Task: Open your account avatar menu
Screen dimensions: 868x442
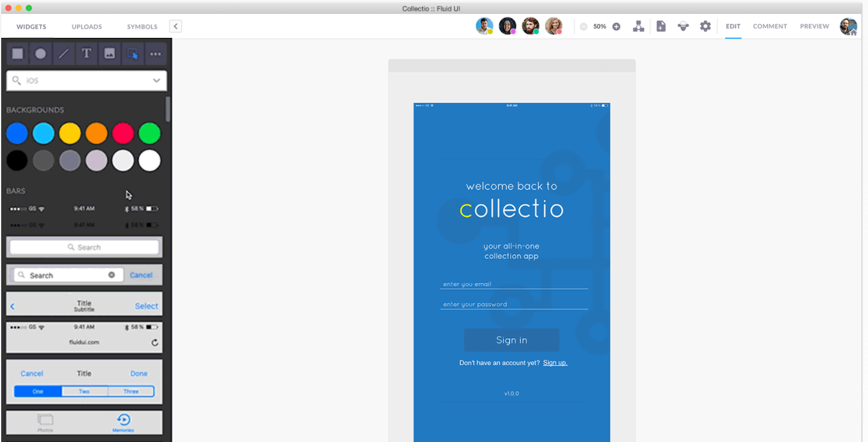Action: click(x=848, y=26)
